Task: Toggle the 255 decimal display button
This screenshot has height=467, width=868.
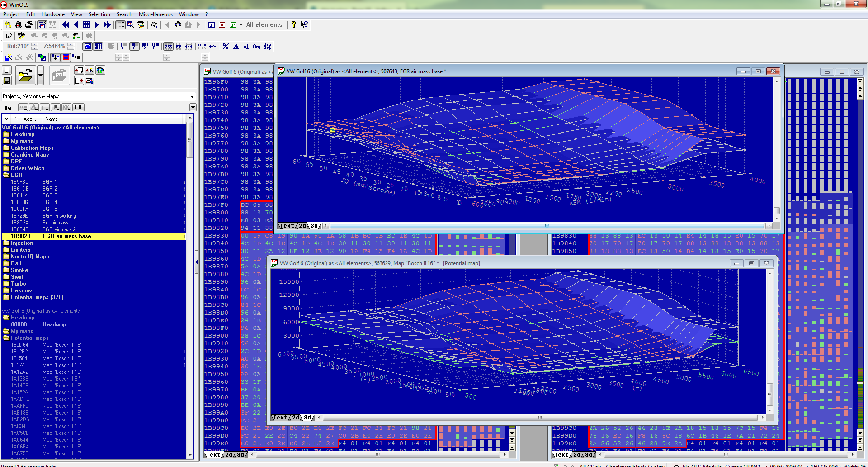Action: coord(168,46)
